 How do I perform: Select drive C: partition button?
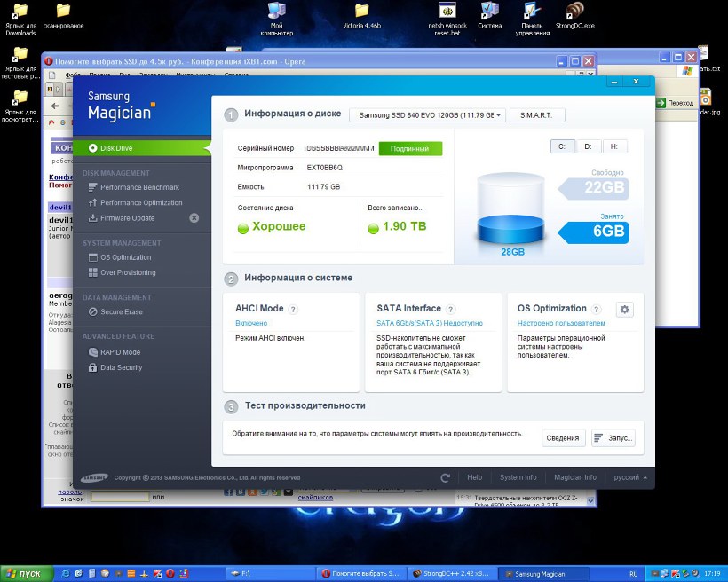[562, 146]
